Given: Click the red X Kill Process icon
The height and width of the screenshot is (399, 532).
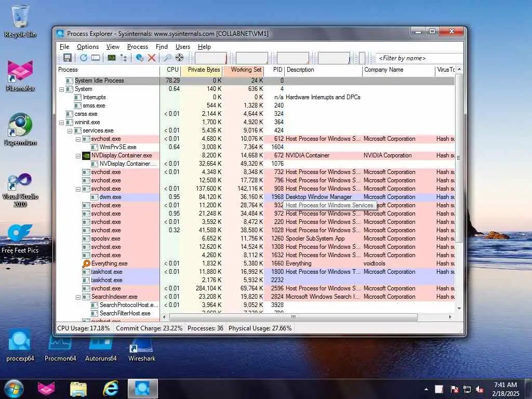Looking at the screenshot, I should tap(152, 58).
